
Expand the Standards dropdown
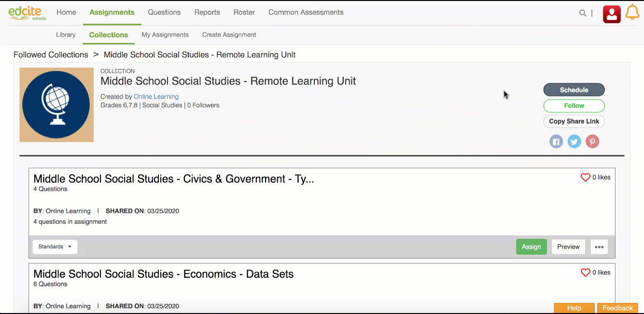[55, 246]
